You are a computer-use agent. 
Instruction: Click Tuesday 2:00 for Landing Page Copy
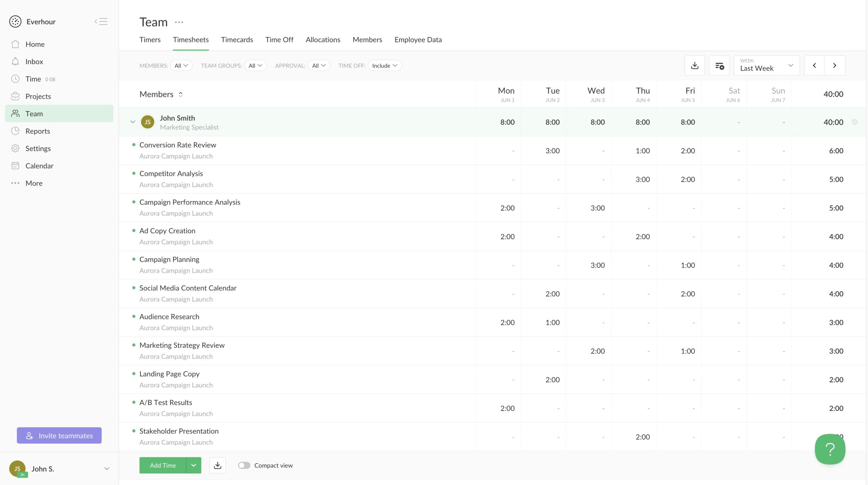(x=552, y=380)
